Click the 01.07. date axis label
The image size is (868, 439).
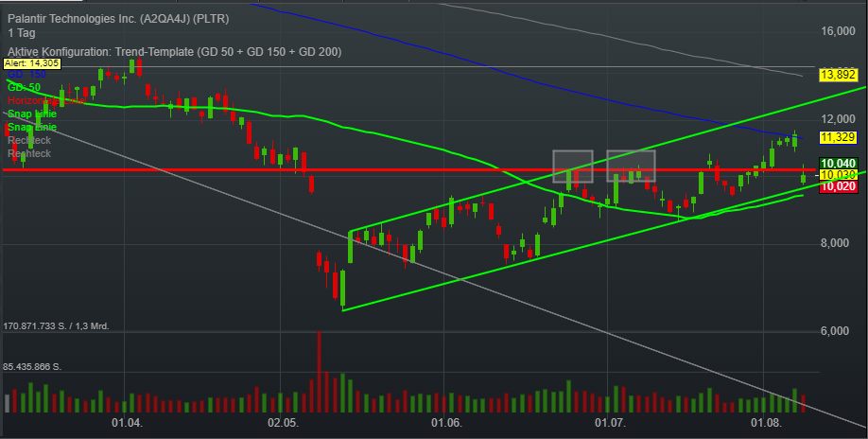(610, 423)
